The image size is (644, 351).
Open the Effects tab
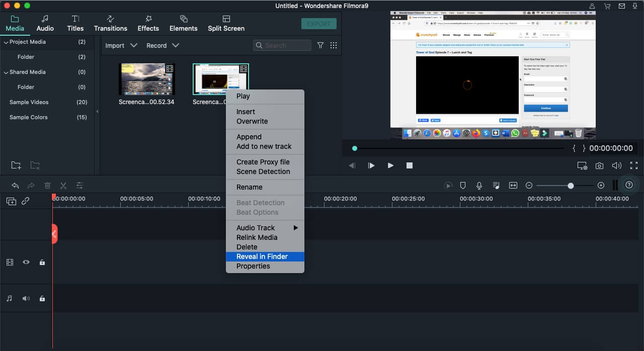click(148, 24)
